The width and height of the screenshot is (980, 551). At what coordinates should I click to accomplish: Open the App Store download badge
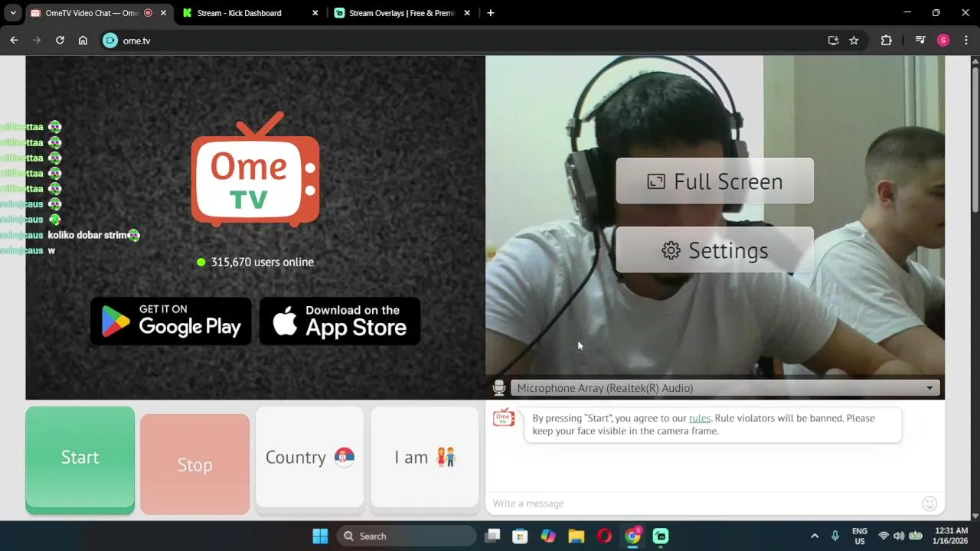pyautogui.click(x=340, y=321)
